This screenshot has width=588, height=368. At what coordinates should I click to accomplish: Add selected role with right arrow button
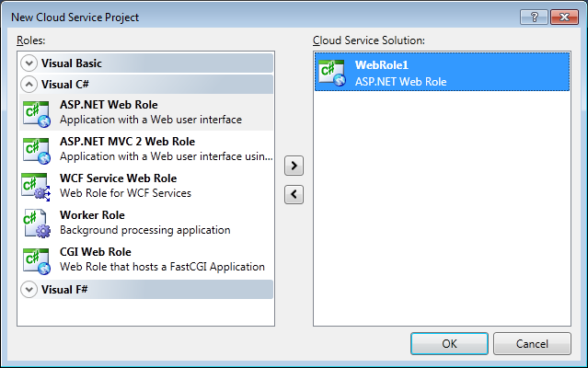[294, 166]
